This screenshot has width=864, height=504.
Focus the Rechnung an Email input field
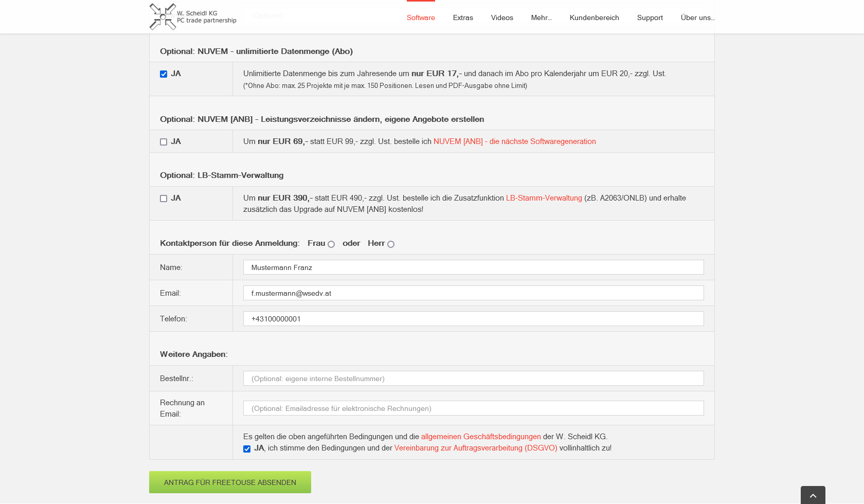(x=473, y=408)
